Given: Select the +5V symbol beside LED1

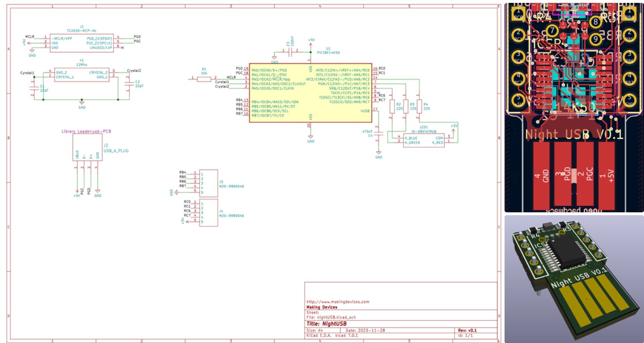Looking at the screenshot, I should 454,127.
